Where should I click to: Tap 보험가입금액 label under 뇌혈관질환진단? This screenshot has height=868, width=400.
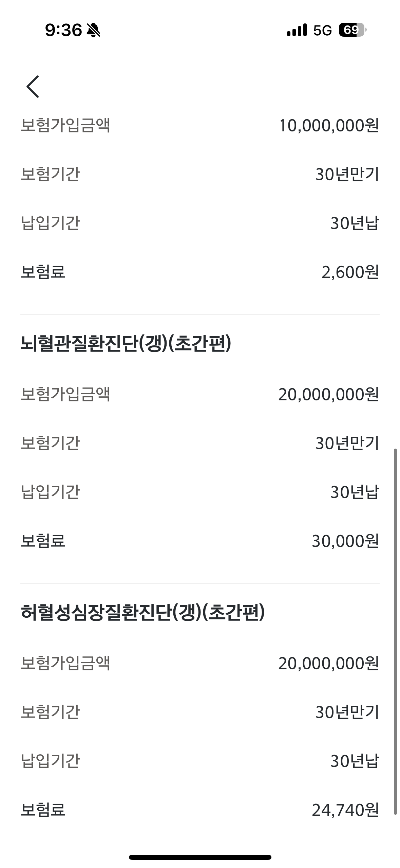(x=65, y=394)
